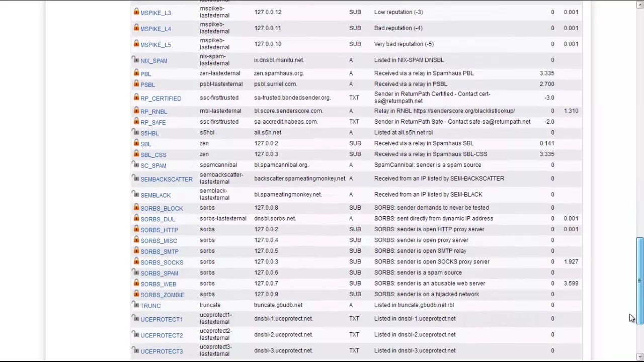The image size is (644, 362).
Task: Click lock icon beside SEMBACKSCATTER
Action: pyautogui.click(x=136, y=178)
